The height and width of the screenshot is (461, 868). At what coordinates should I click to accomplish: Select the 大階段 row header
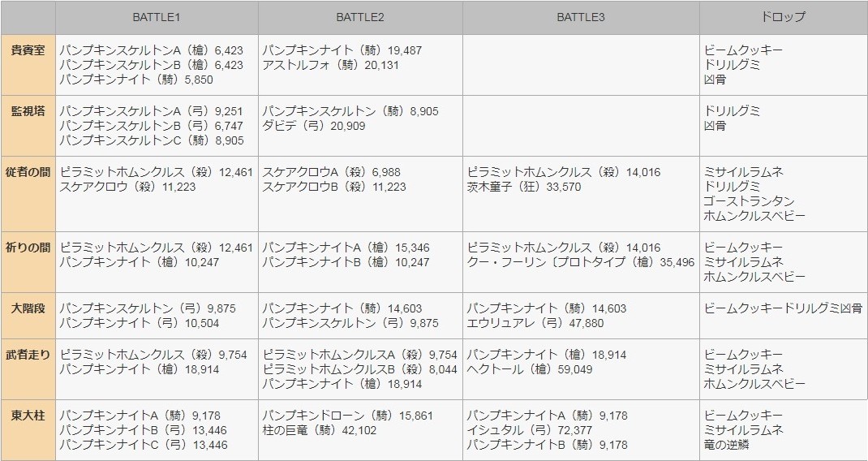[x=28, y=308]
